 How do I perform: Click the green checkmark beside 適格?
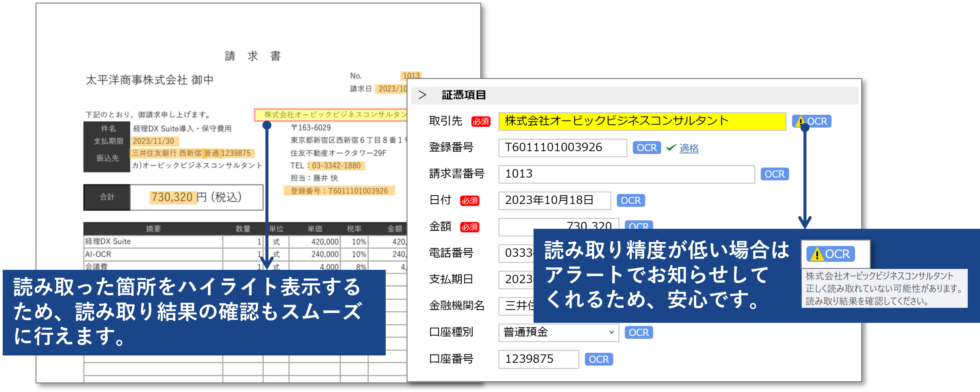[x=671, y=148]
